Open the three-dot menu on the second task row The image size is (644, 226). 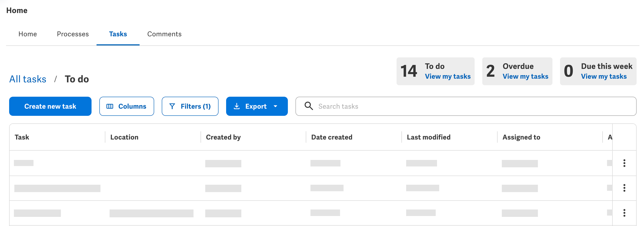coord(624,188)
